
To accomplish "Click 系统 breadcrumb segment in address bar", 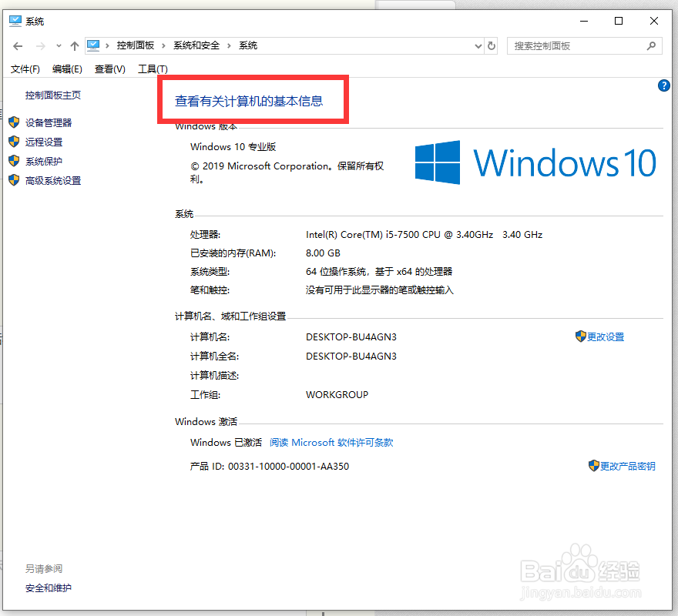I will pyautogui.click(x=248, y=45).
